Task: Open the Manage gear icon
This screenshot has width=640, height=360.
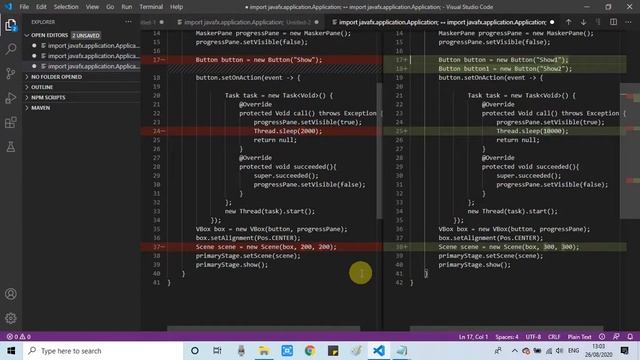Action: pyautogui.click(x=11, y=318)
